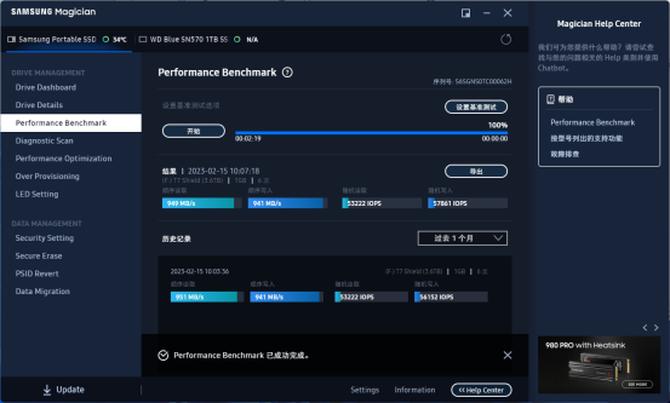Click the Magician Help Center heading

pyautogui.click(x=599, y=24)
